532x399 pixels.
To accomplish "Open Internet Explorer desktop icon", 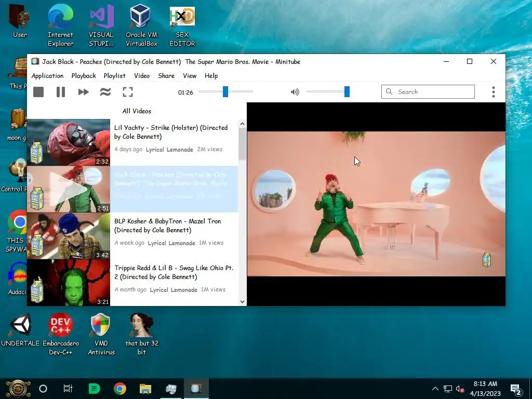I will [x=60, y=25].
